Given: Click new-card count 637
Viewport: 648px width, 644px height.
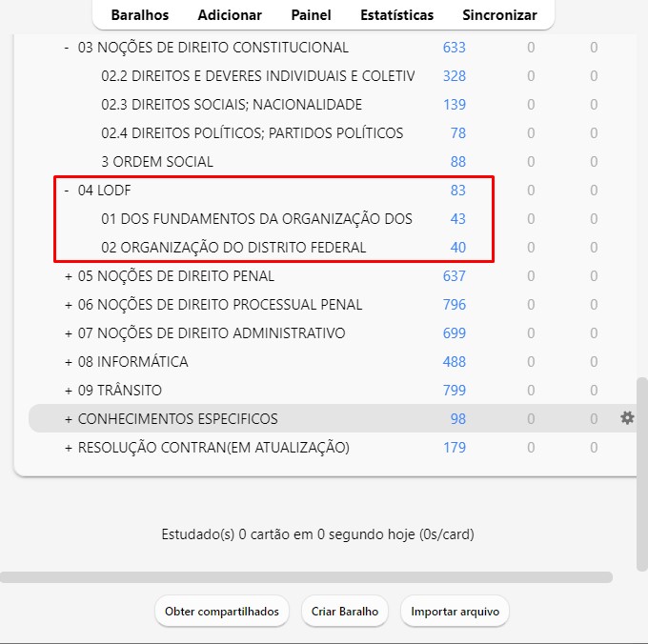Looking at the screenshot, I should tap(455, 275).
